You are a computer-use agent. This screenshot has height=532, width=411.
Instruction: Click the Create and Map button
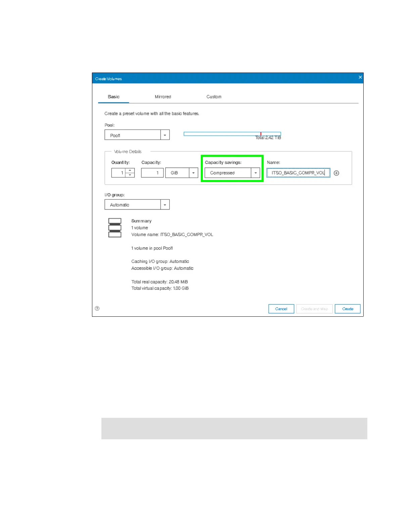[x=314, y=309]
